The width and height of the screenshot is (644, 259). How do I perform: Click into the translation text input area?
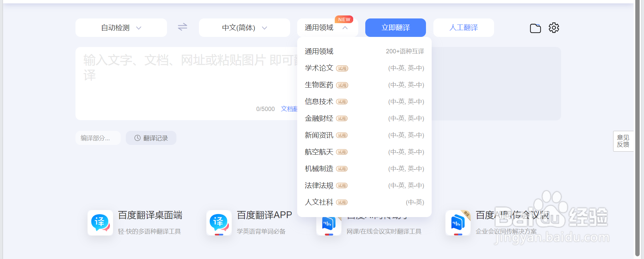[186, 84]
